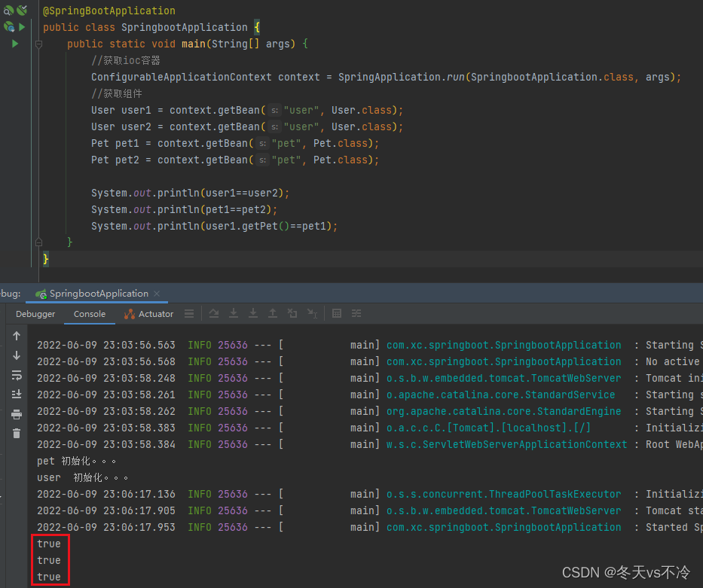Click 'o.s.s.concurrent.ThreadPoolTaskExecutor' logger name
Viewport: 703px width, 588px height.
pyautogui.click(x=504, y=495)
